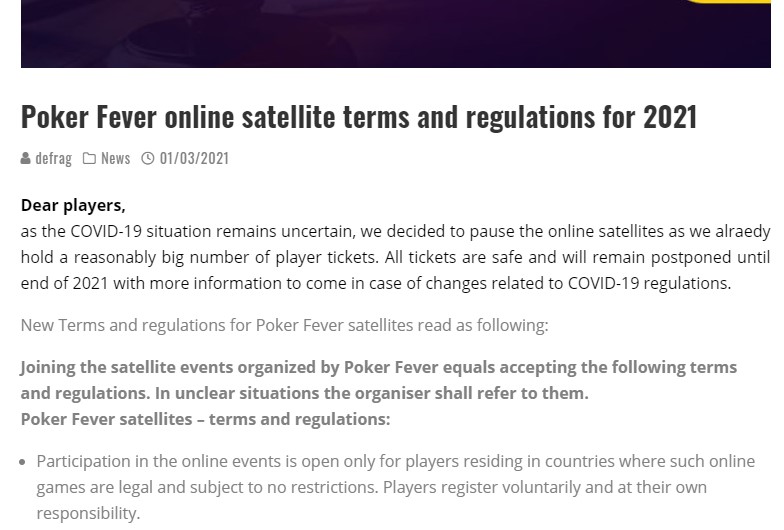Click the author user icon beside defrag
The height and width of the screenshot is (530, 784).
pyautogui.click(x=26, y=158)
